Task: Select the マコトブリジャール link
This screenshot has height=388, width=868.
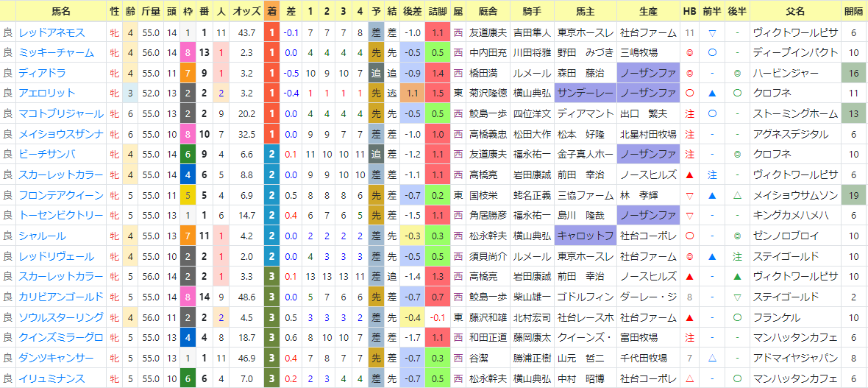Action: point(60,113)
